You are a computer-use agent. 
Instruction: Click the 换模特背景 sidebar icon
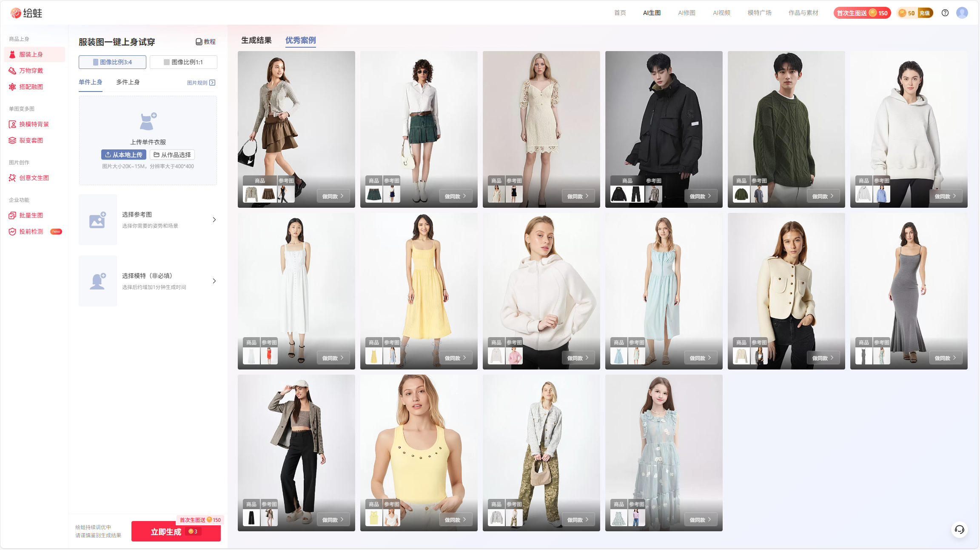(12, 124)
